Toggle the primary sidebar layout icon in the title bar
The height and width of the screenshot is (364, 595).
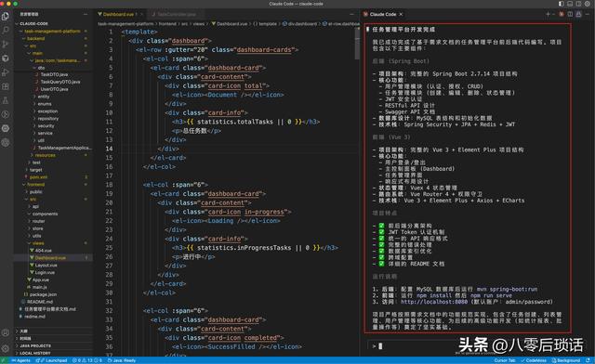[561, 4]
